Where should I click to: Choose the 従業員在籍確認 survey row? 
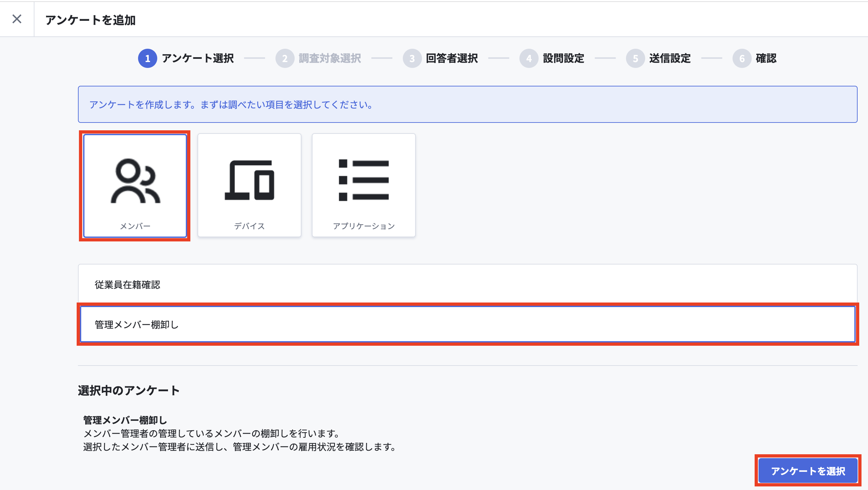tap(467, 285)
